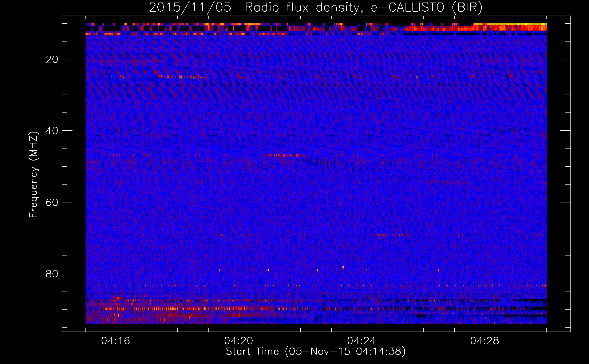Screen dimensions: 589x364
Task: Click the '04:20' time tick label
Action: pos(239,341)
